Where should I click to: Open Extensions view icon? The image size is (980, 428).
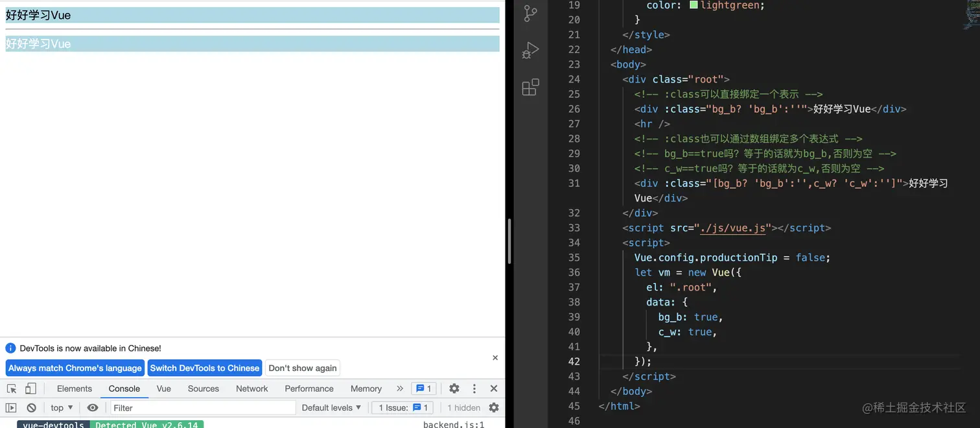click(531, 87)
